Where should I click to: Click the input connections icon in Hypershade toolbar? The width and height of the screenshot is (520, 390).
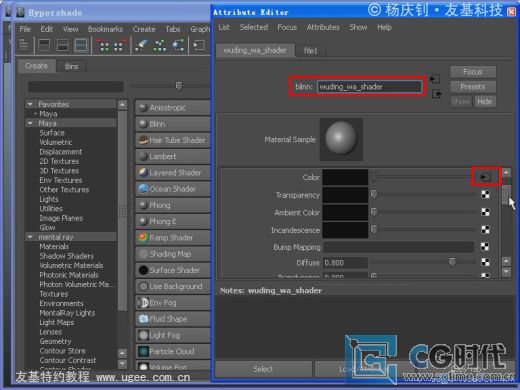[x=199, y=45]
